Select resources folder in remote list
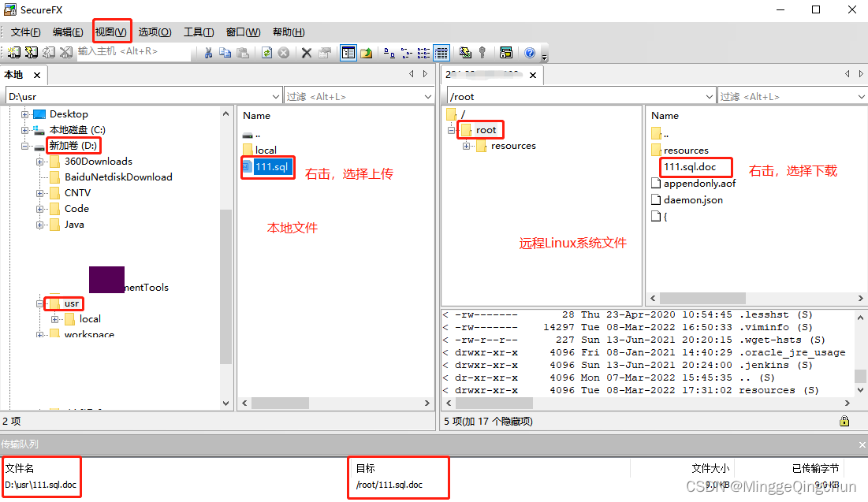868x502 pixels. [686, 150]
